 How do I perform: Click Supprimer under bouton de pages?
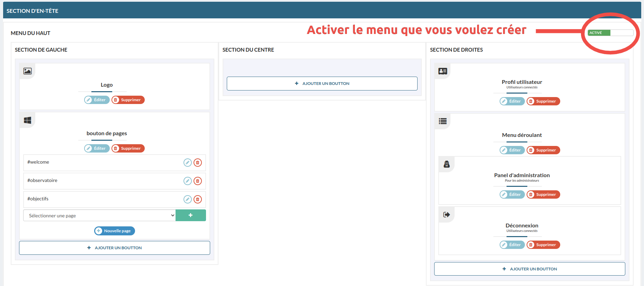tap(128, 148)
